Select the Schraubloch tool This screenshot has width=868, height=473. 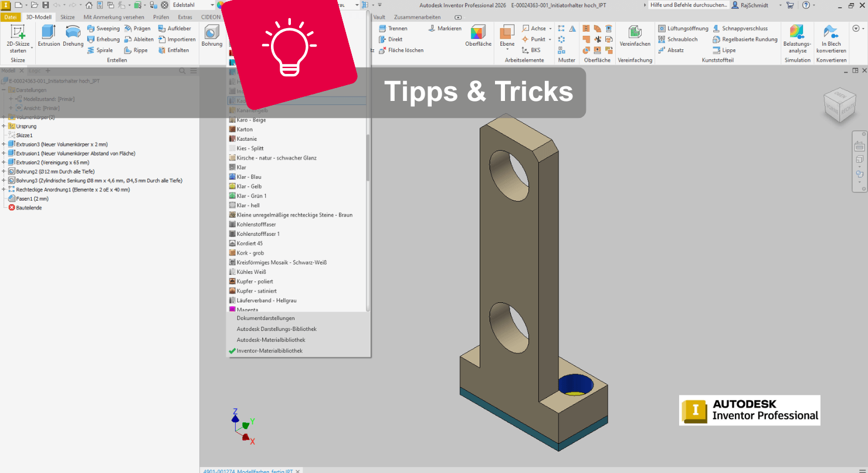click(677, 39)
